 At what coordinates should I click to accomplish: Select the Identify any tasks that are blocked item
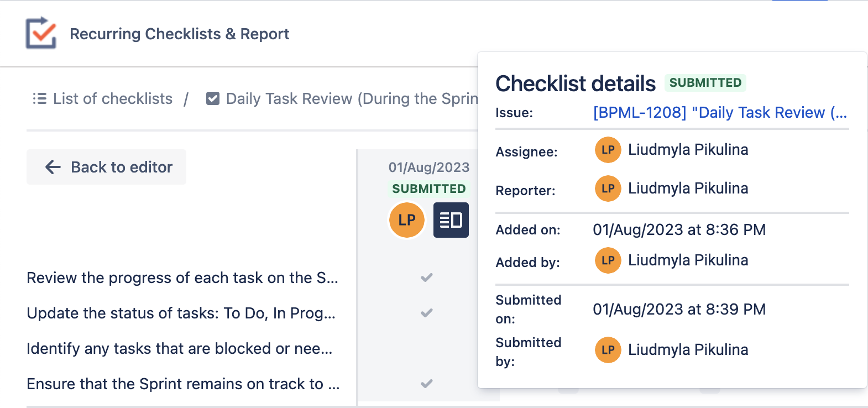179,348
